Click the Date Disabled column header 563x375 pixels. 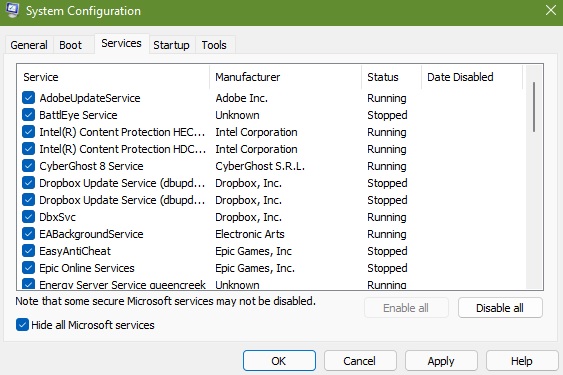(x=472, y=77)
